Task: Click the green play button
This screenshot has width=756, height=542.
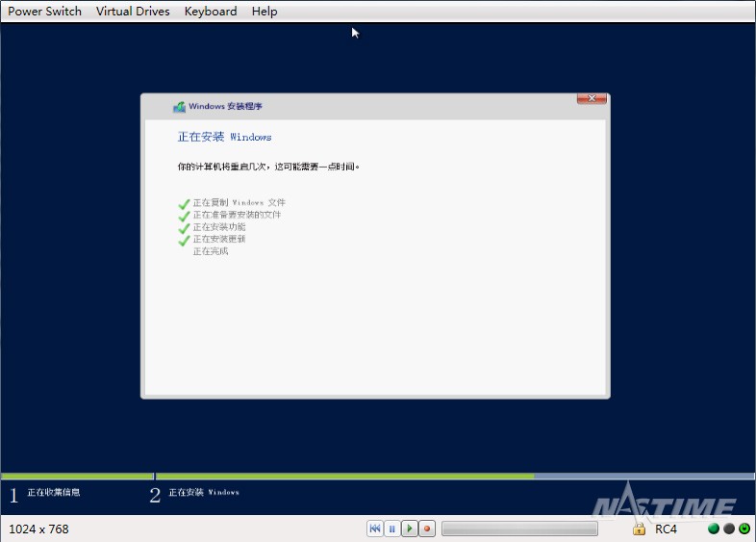Action: pyautogui.click(x=410, y=529)
